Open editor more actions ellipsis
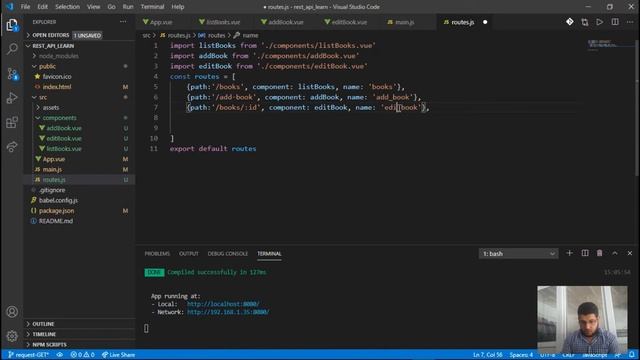Viewport: 640px width, 360px height. coord(630,22)
